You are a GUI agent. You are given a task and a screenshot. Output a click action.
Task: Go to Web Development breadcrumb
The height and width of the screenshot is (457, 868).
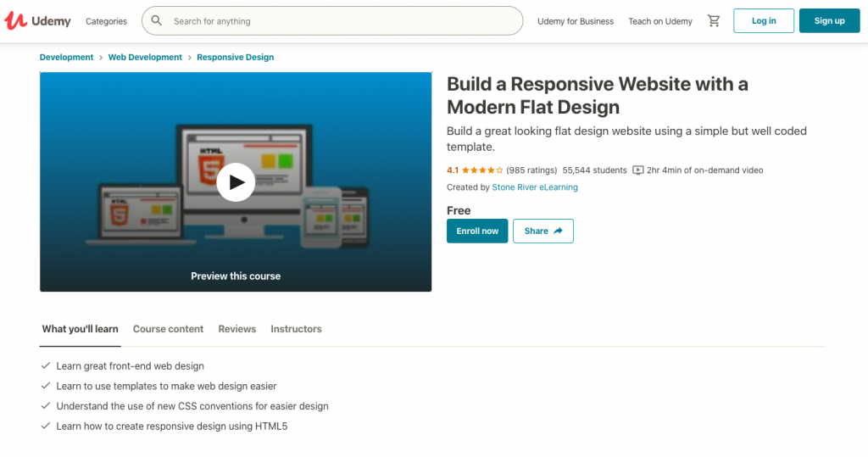point(145,57)
